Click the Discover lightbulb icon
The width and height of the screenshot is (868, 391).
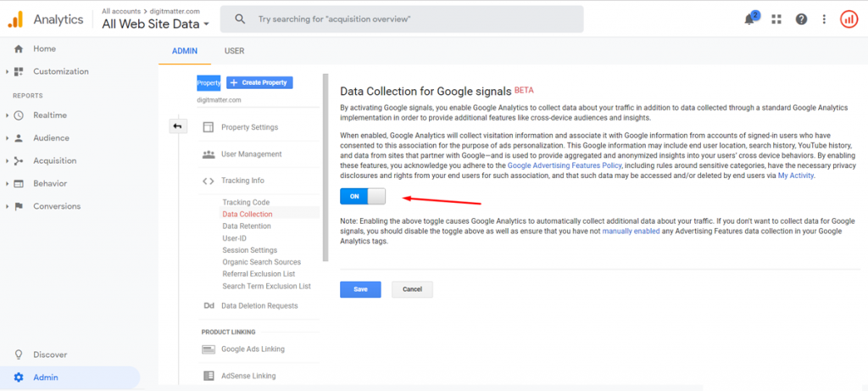19,355
